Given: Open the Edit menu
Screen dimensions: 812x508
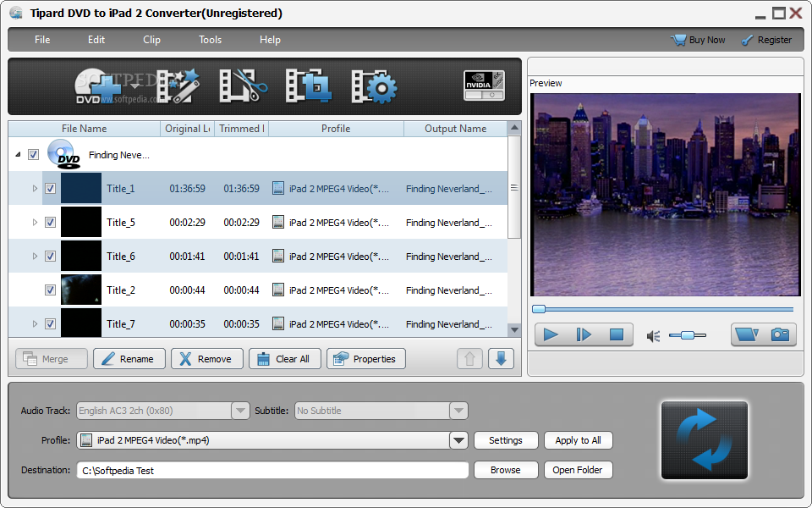Looking at the screenshot, I should tap(96, 40).
